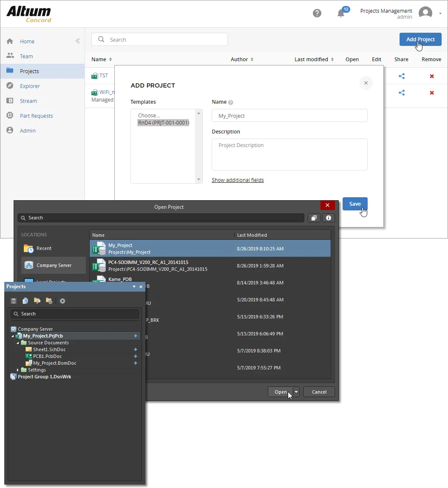Select Project Group 1.DsnWrk
This screenshot has height=488, width=448.
44,377
